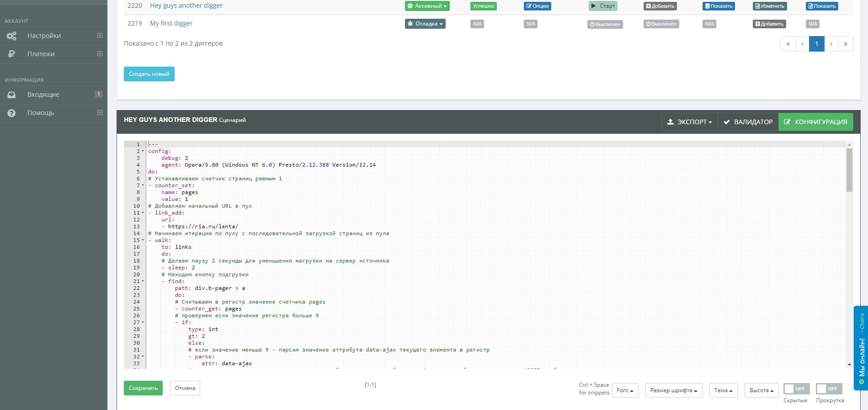Open the Высота dropdown
The image size is (868, 410).
(x=761, y=390)
